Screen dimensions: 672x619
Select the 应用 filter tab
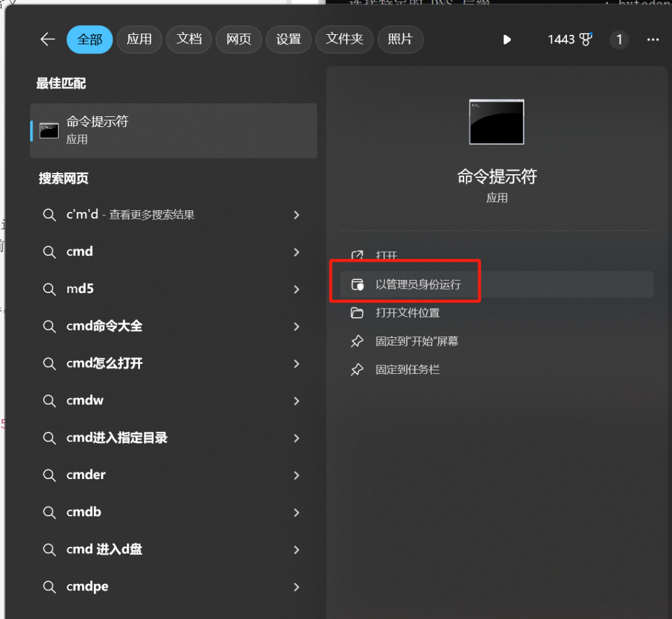(x=139, y=39)
